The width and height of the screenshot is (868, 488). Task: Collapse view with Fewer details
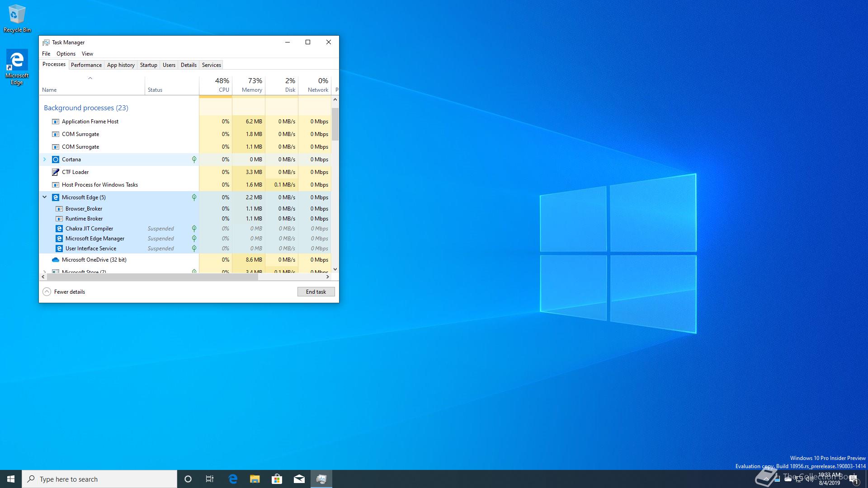tap(64, 292)
